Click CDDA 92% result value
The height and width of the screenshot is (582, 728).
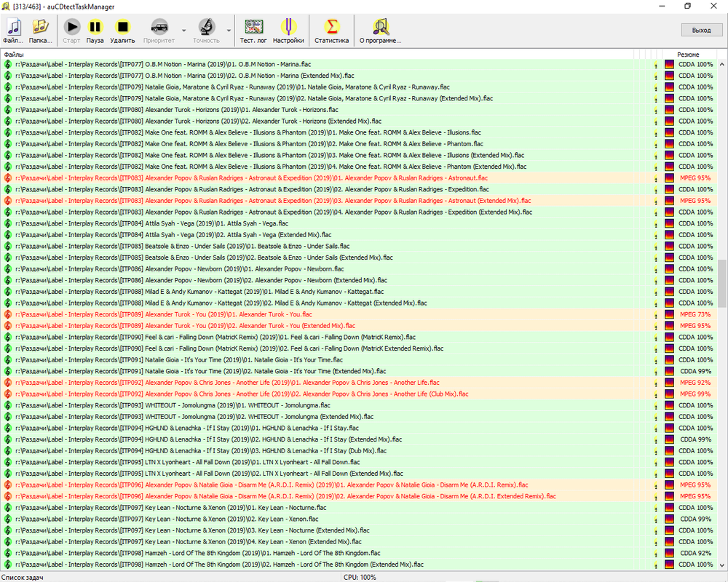coord(695,553)
